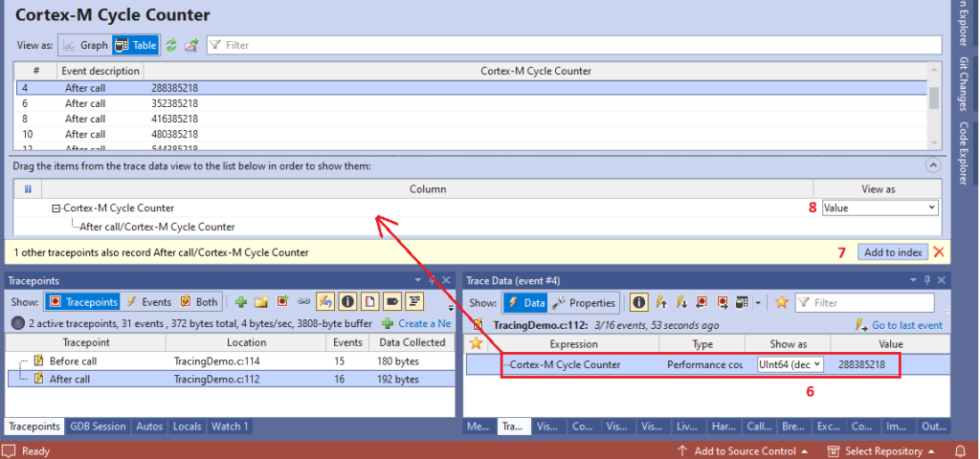Collapse the Cortex-M Cycle Counter column node

pos(56,208)
